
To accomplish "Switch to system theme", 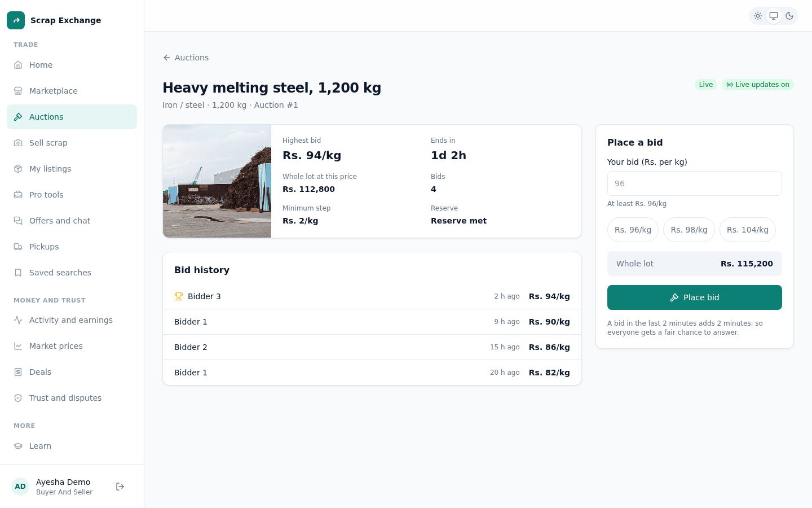I will click(x=774, y=16).
